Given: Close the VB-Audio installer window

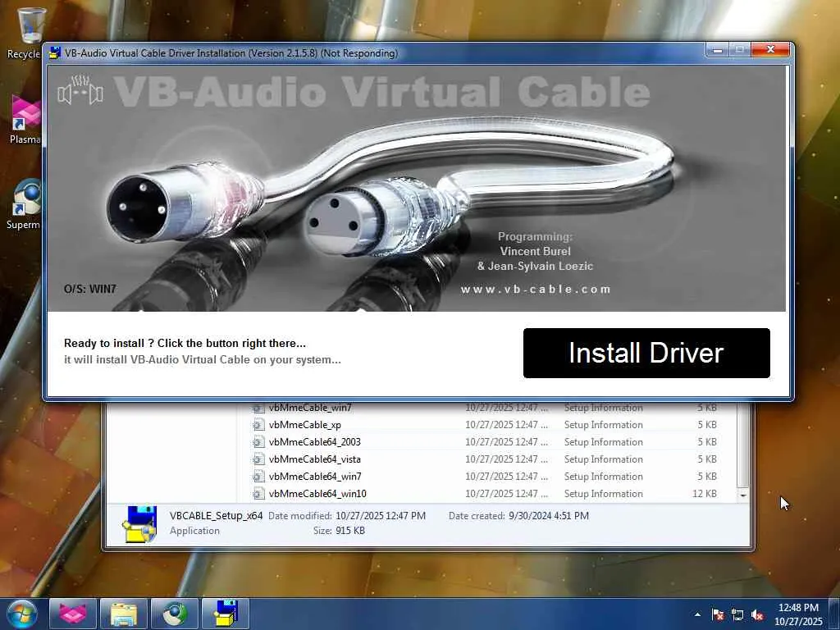Looking at the screenshot, I should pyautogui.click(x=770, y=50).
